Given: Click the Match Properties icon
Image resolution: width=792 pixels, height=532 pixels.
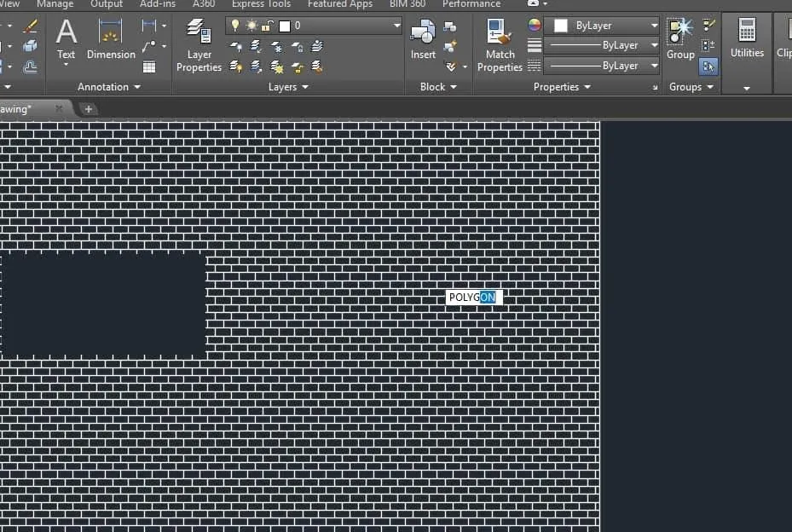Looking at the screenshot, I should pyautogui.click(x=500, y=45).
